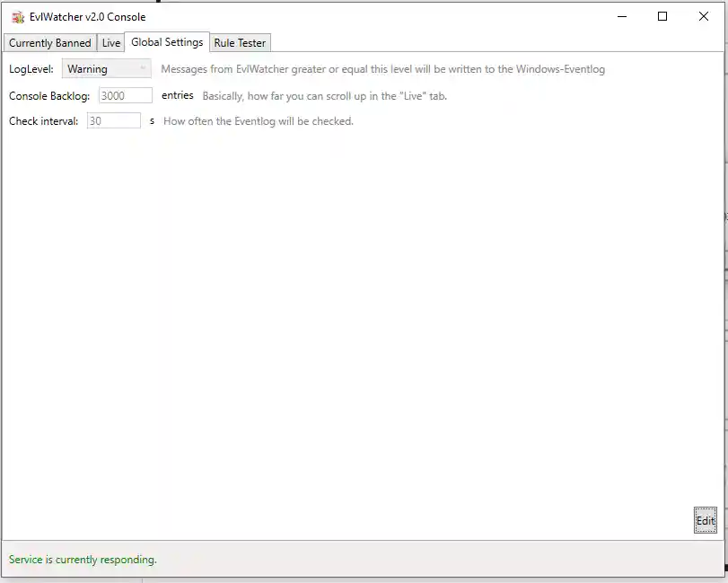Select the Global Settings tab
The image size is (728, 583).
(x=167, y=42)
